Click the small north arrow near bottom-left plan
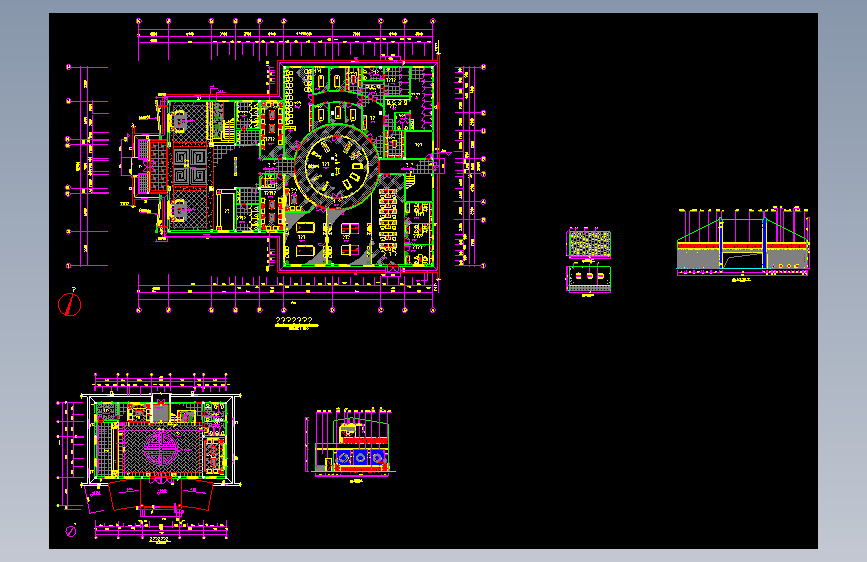The height and width of the screenshot is (562, 867). tap(71, 531)
